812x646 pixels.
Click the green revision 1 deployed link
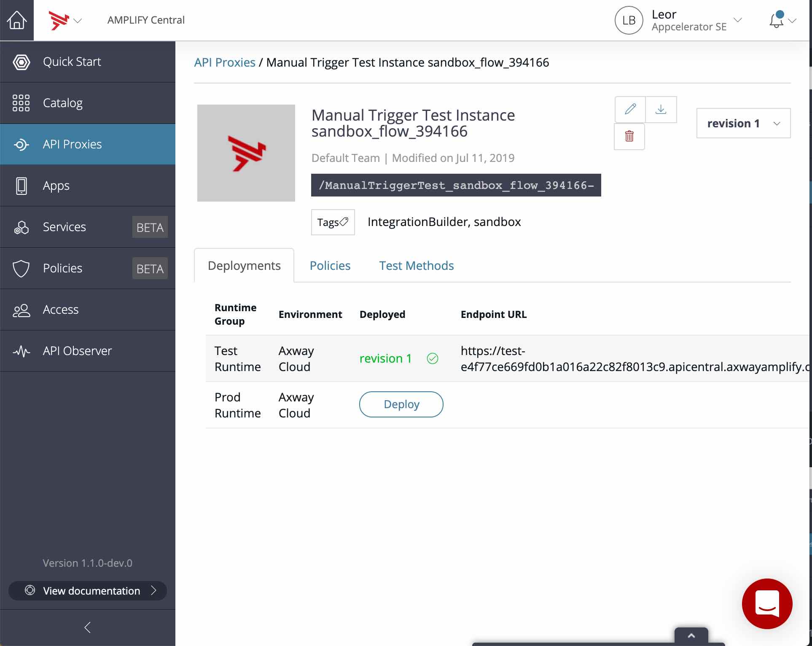point(386,358)
